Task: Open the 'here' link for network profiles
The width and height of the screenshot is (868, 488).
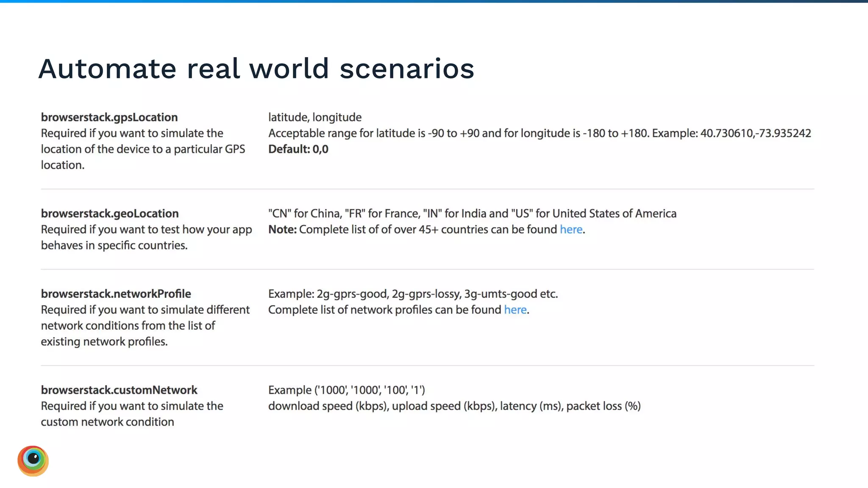Action: click(515, 310)
